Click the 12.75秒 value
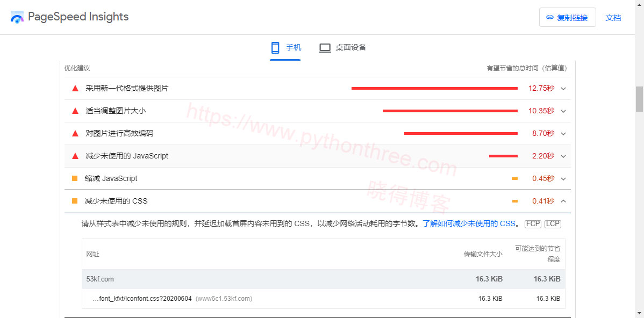 (x=541, y=88)
